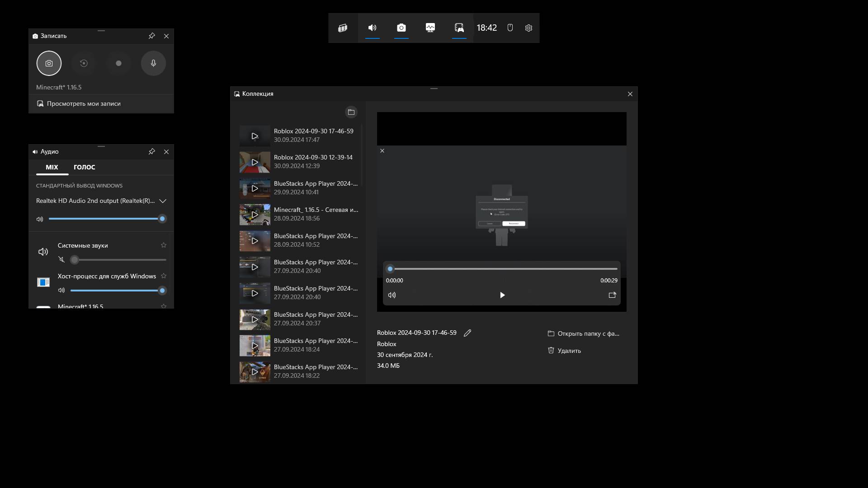Favorite Системные звуки with the star

tap(164, 245)
